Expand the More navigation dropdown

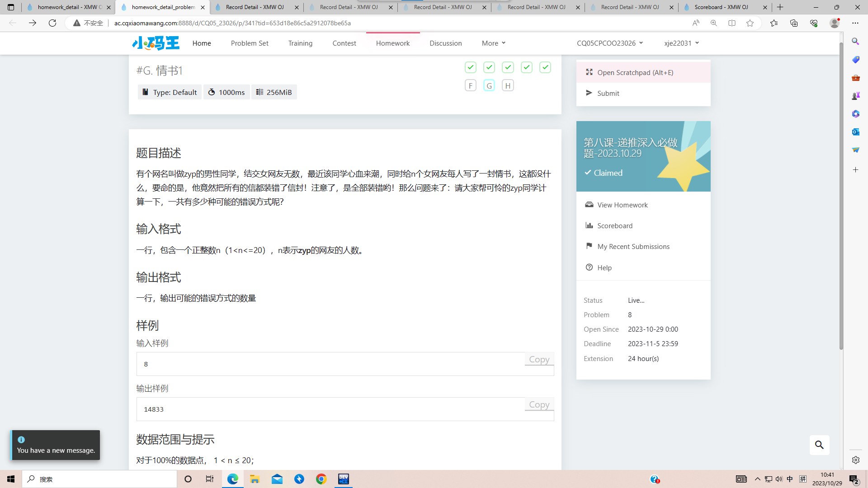(x=494, y=43)
